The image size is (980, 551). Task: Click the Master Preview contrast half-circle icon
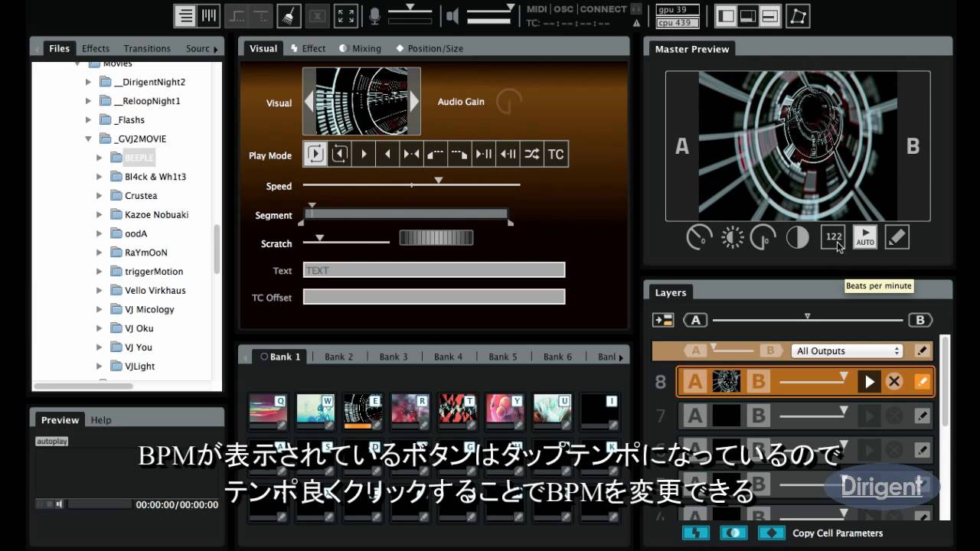[x=798, y=237]
